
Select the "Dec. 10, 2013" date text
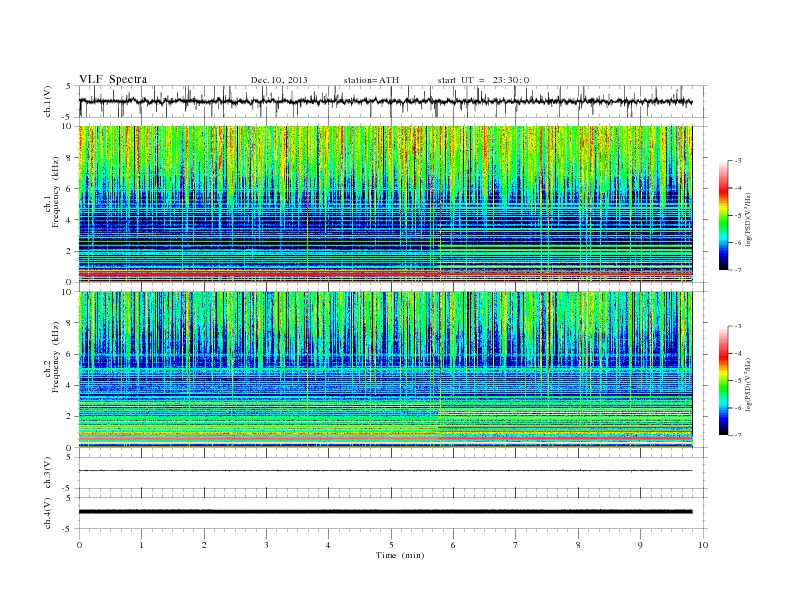point(279,80)
